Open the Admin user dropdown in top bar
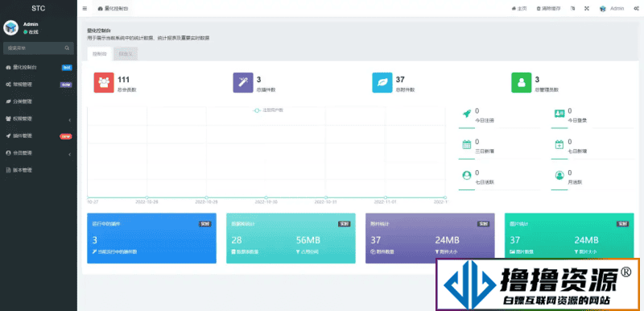The height and width of the screenshot is (311, 644). (612, 9)
